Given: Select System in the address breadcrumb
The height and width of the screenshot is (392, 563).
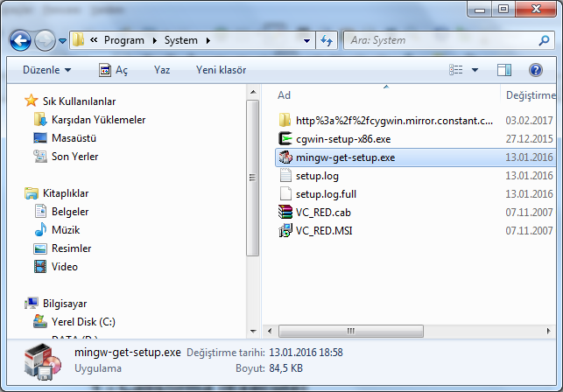Looking at the screenshot, I should 181,40.
